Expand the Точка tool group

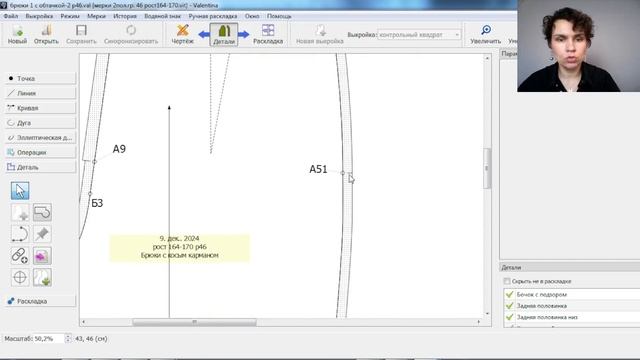point(40,78)
